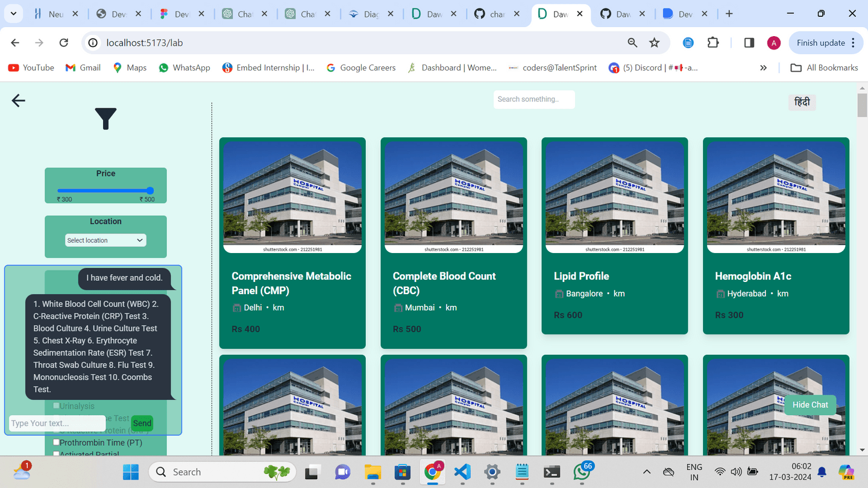
Task: Click the Hide Chat button
Action: [810, 405]
